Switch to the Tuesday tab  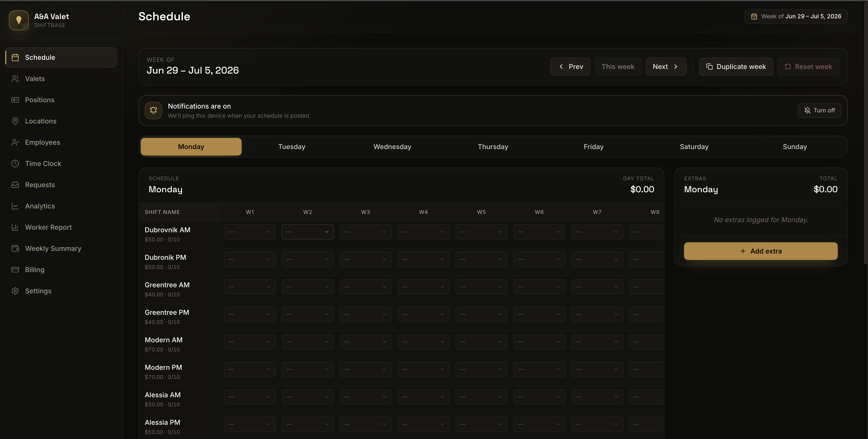[x=292, y=147]
